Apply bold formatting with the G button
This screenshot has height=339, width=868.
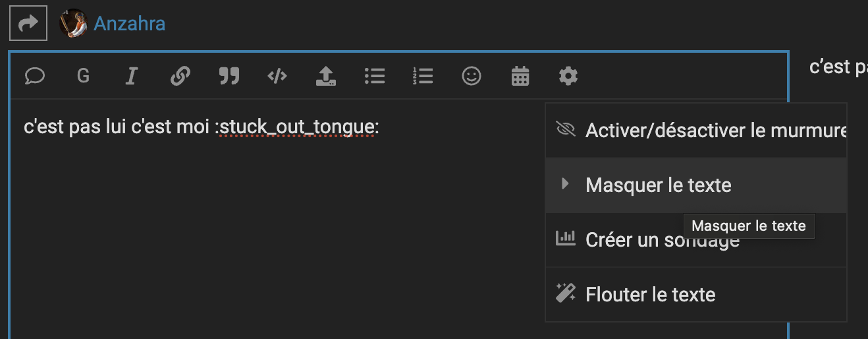pyautogui.click(x=83, y=77)
